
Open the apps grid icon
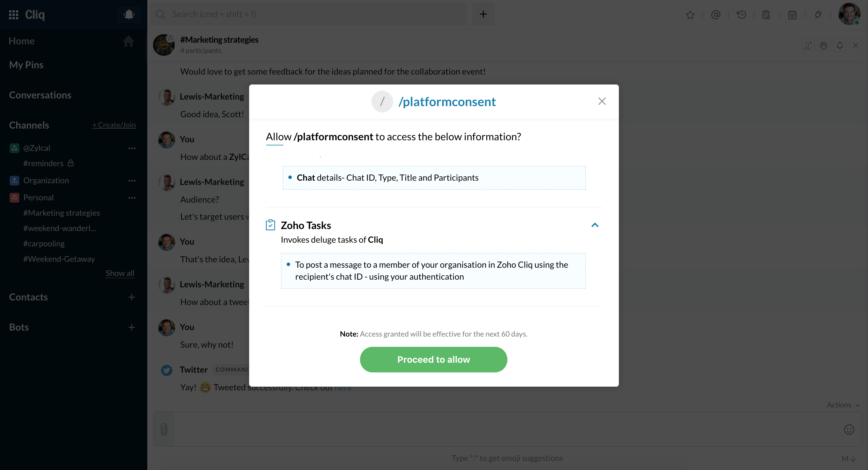[x=13, y=15]
